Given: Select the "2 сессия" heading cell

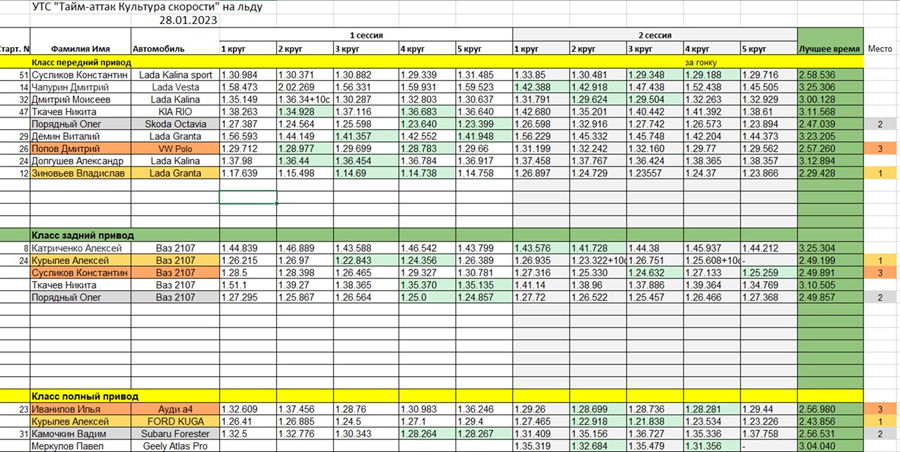Looking at the screenshot, I should [654, 34].
